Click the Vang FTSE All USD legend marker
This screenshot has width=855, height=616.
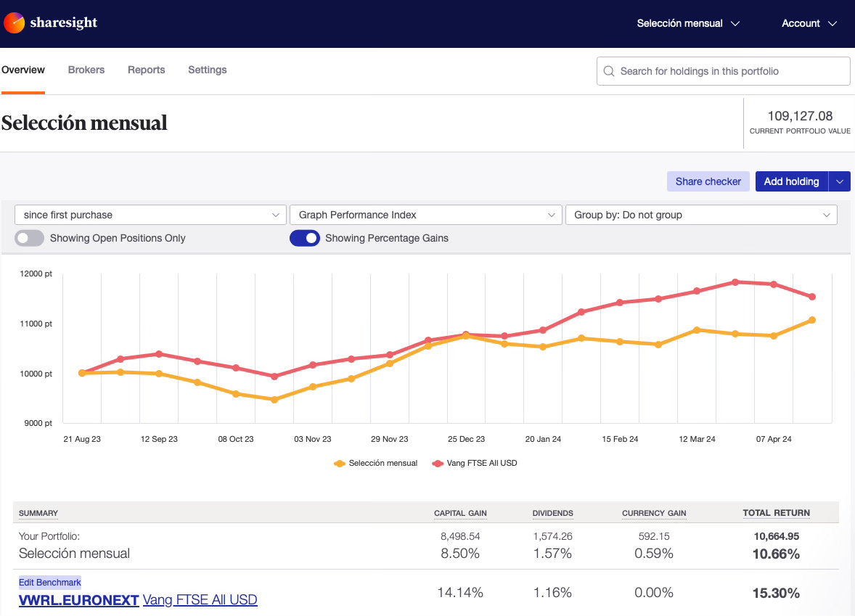click(x=438, y=464)
